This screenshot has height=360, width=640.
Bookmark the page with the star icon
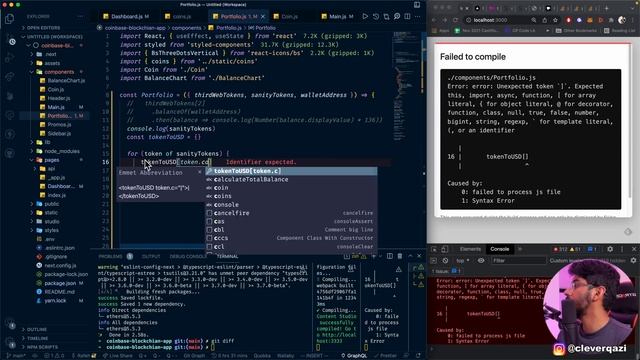click(x=555, y=20)
